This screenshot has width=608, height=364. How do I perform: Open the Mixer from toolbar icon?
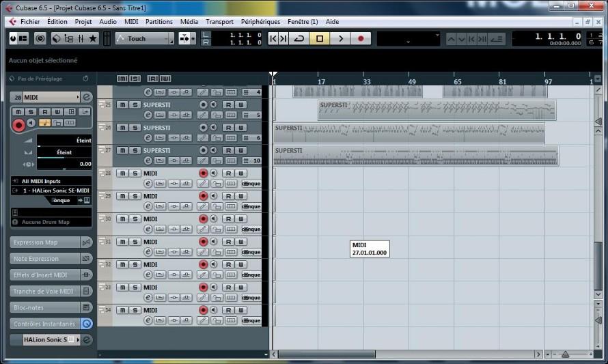[x=81, y=38]
